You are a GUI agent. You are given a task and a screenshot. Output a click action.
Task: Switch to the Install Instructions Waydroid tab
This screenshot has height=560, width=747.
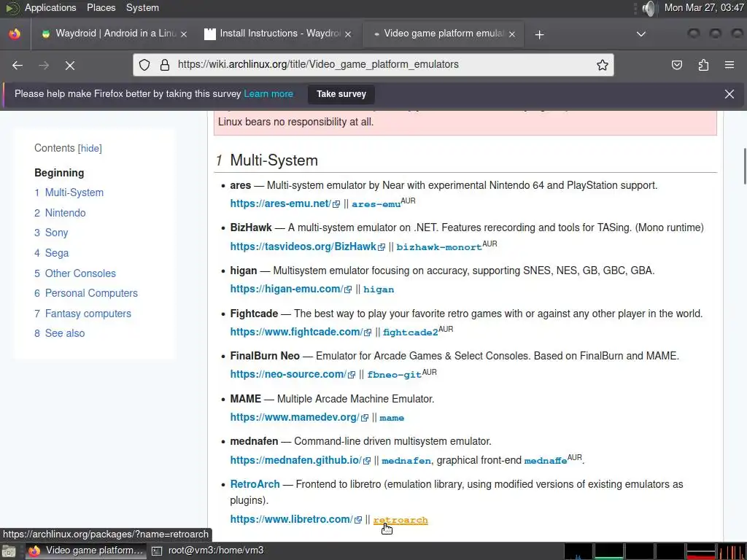coord(279,34)
